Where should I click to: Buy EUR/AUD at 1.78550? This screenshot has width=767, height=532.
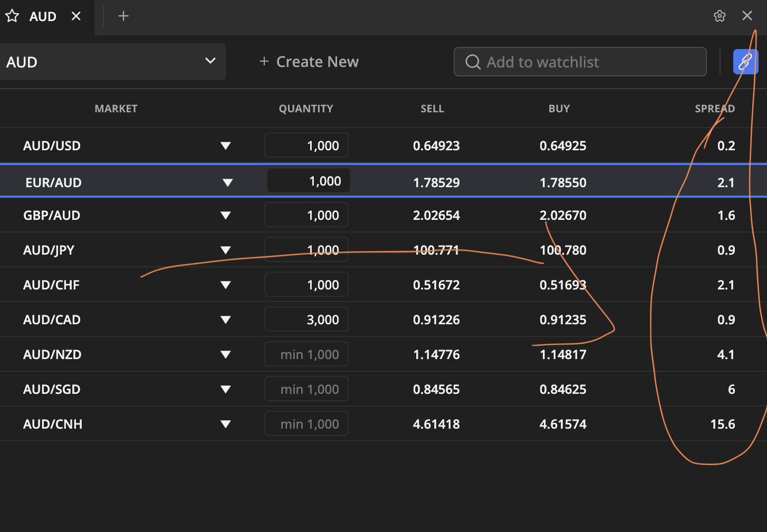[x=563, y=182]
